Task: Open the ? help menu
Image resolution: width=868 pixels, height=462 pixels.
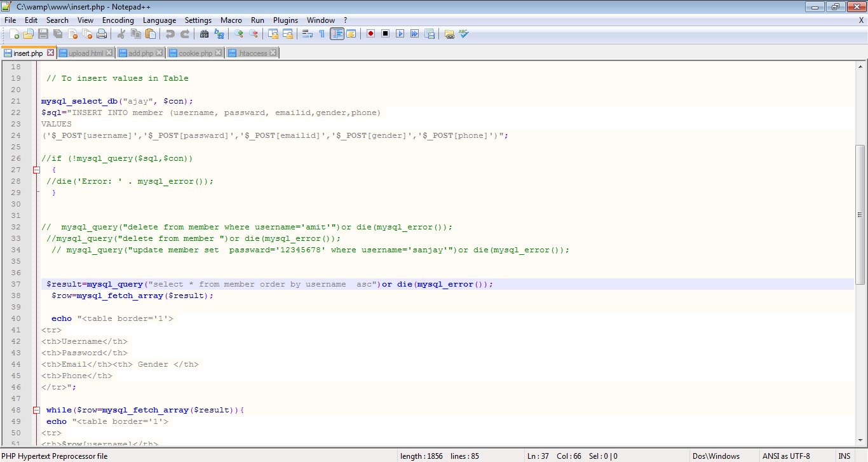Action: tap(345, 20)
